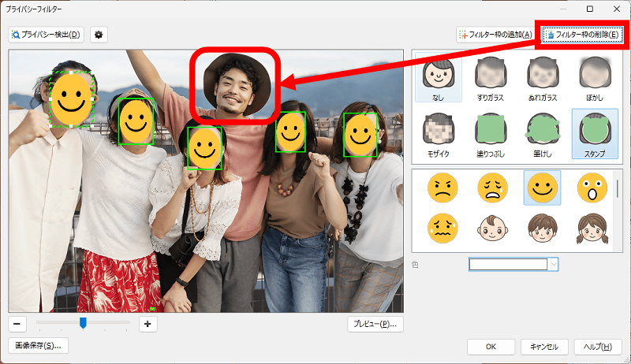Pick the angry face stamp

pyautogui.click(x=442, y=188)
